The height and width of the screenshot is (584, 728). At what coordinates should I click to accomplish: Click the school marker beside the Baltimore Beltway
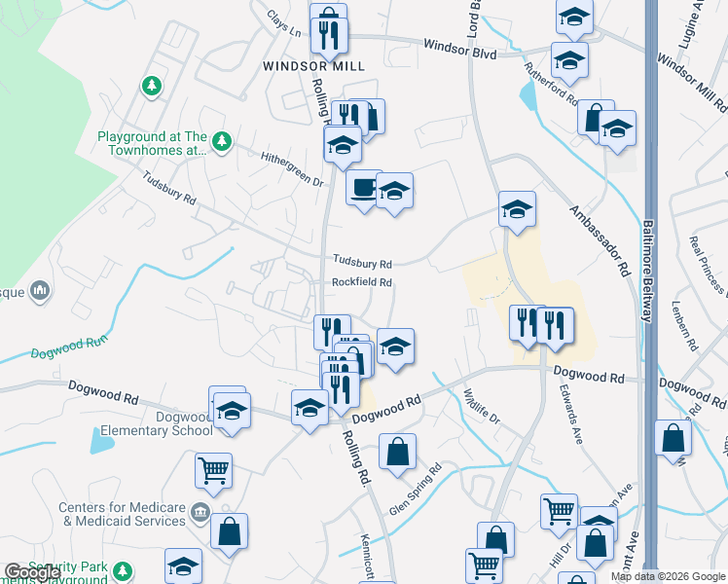617,130
